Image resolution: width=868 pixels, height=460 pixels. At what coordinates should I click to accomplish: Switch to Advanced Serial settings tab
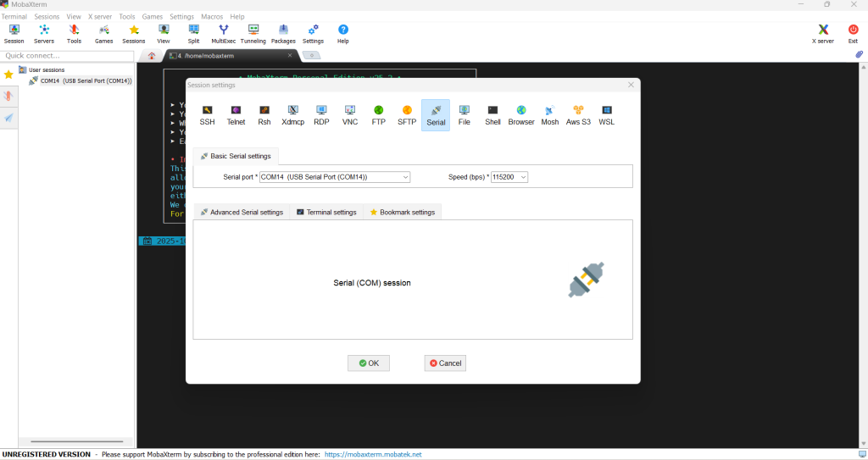click(242, 212)
